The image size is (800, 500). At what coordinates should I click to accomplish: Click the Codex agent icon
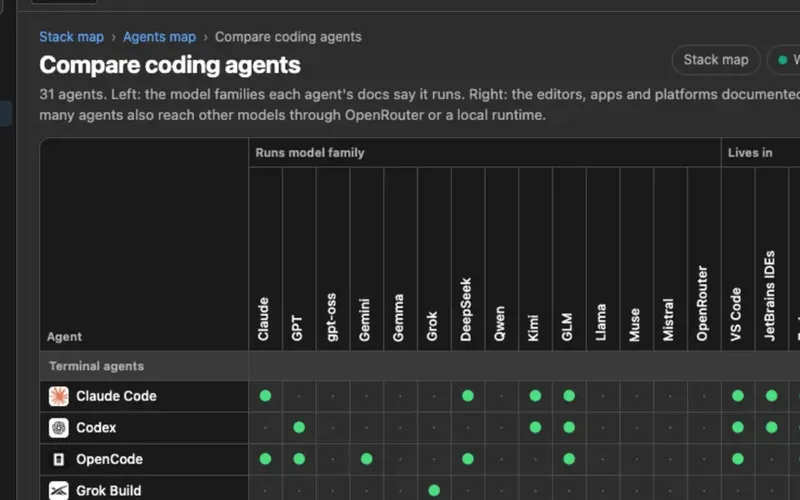click(59, 428)
